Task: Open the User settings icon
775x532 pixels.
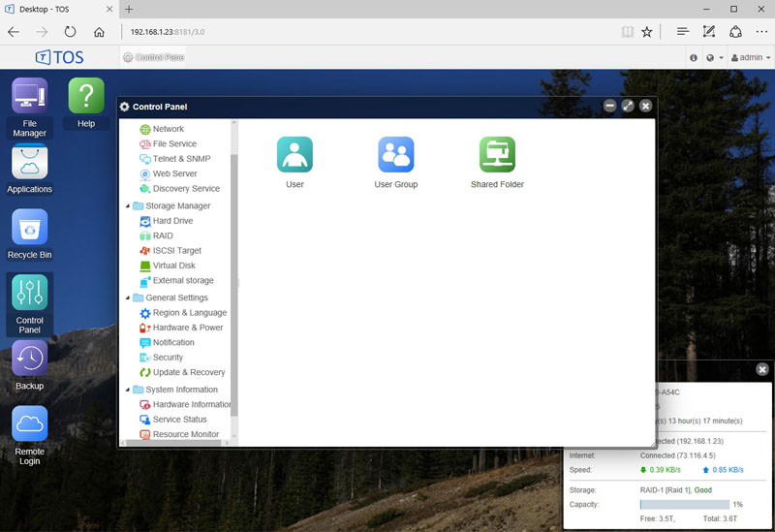Action: [294, 155]
